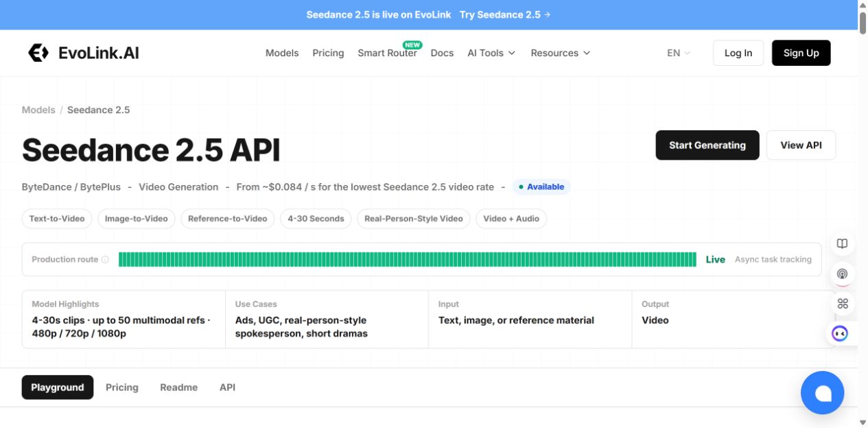Click Start Generating button
Image resolution: width=868 pixels, height=428 pixels.
pyautogui.click(x=707, y=145)
